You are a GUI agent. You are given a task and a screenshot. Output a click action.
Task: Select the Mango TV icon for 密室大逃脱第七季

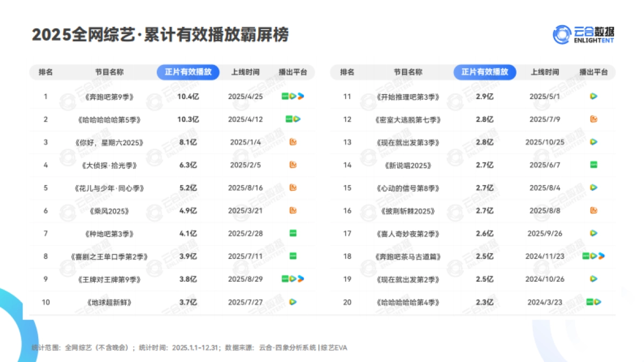(x=593, y=119)
